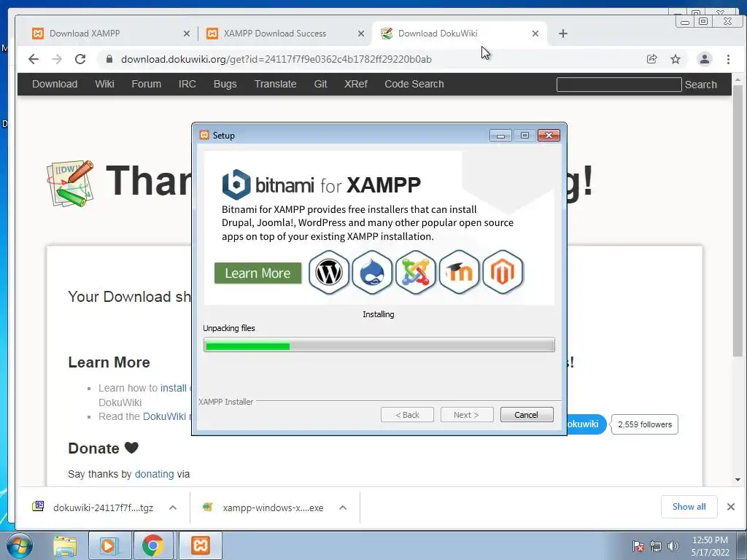Click the scrollbar down arrow
The height and width of the screenshot is (560, 747).
pos(738,480)
